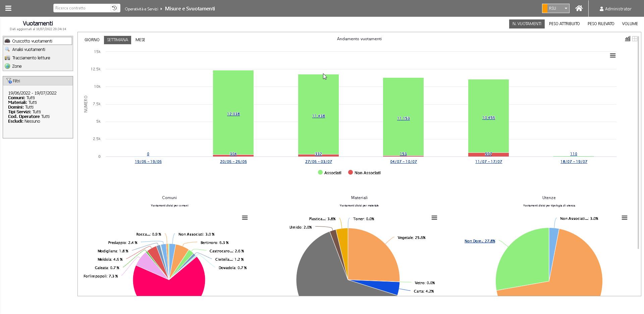Switch to grid table view icon
This screenshot has height=314, width=644.
click(x=635, y=39)
